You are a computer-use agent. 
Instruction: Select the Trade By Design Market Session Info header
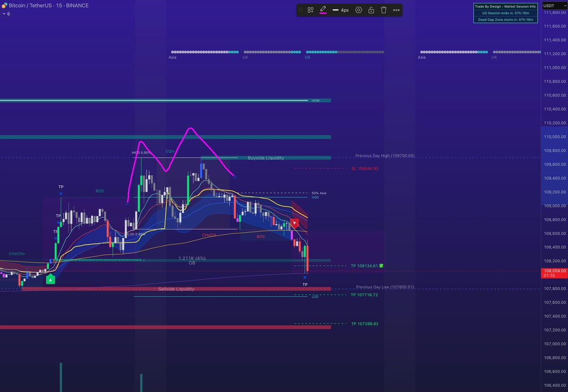point(506,7)
